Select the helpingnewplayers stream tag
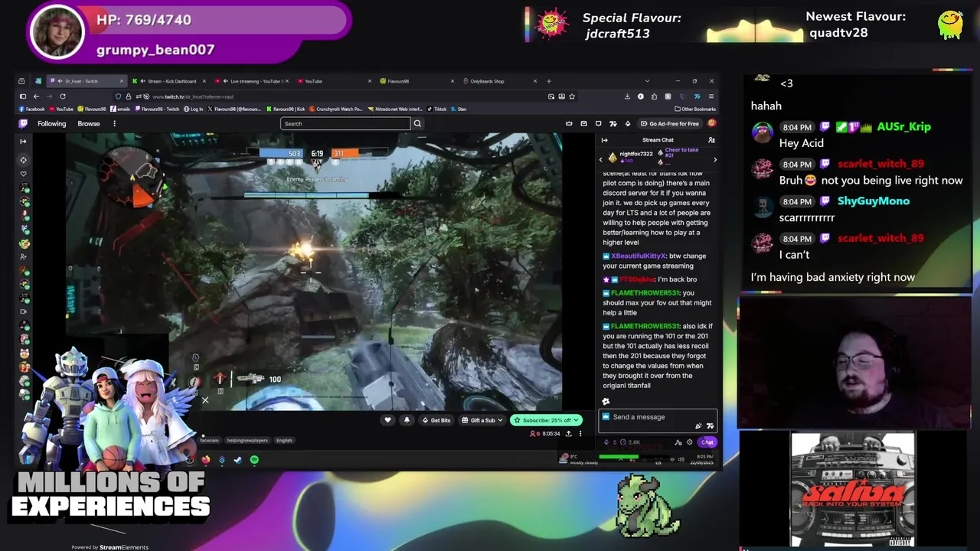980x551 pixels. tap(247, 441)
